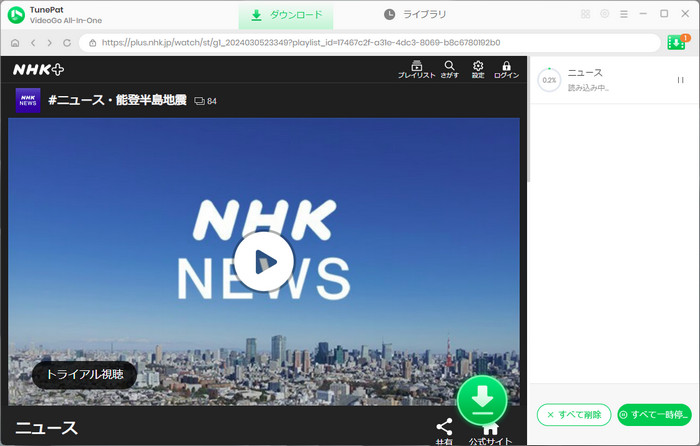Open 公式サイト home icon

pyautogui.click(x=490, y=432)
